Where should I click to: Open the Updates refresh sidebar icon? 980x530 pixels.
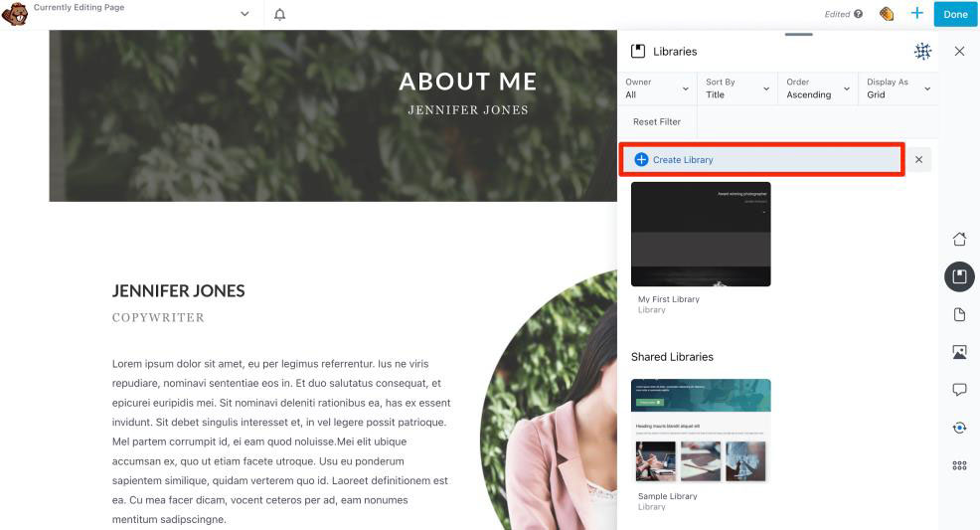click(x=959, y=428)
